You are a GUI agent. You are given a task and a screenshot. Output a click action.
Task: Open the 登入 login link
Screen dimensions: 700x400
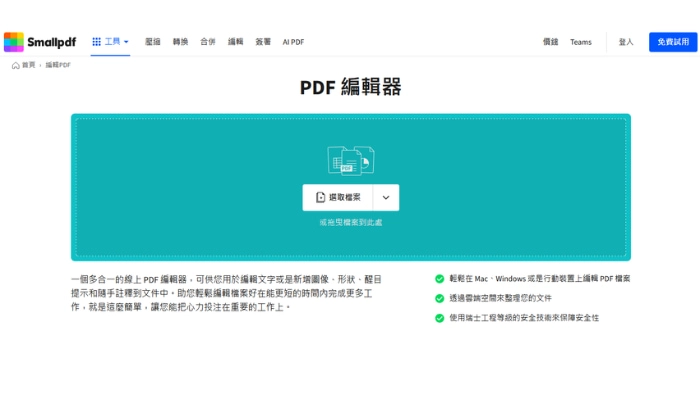[x=626, y=42]
